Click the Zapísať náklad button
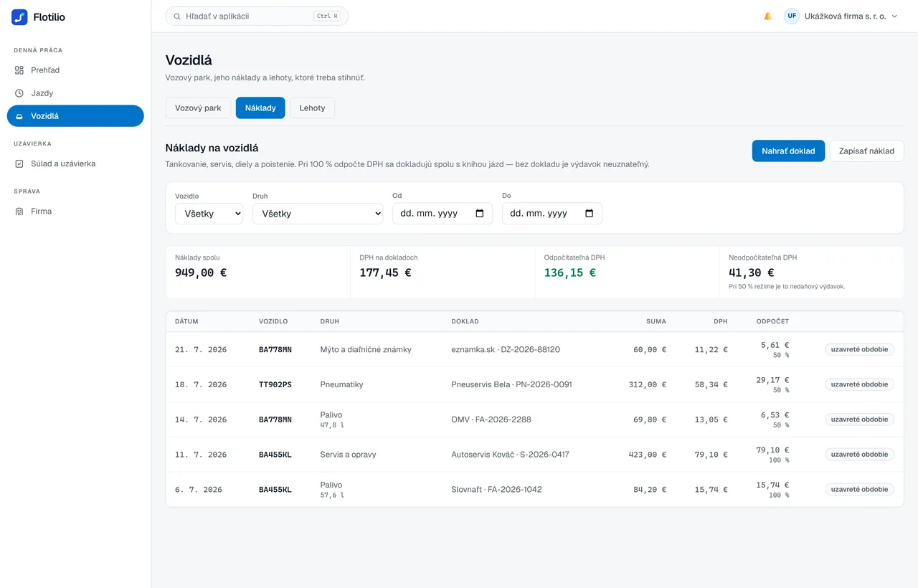The height and width of the screenshot is (588, 918). coord(866,151)
